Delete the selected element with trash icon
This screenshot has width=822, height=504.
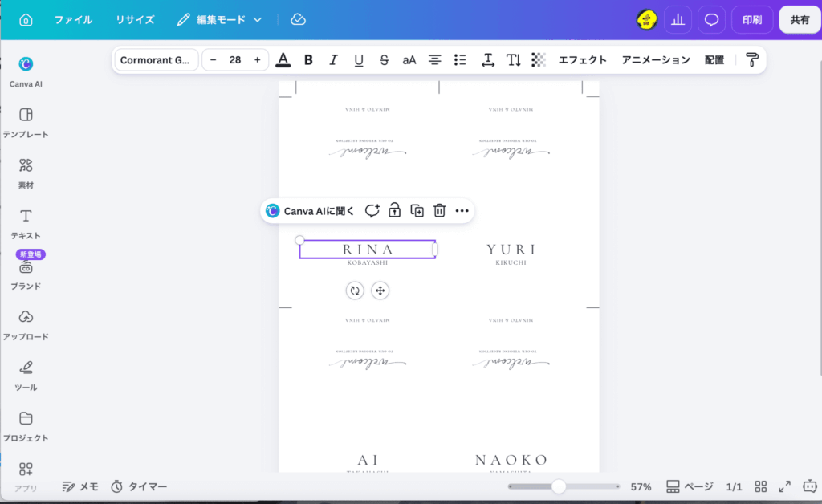(439, 210)
